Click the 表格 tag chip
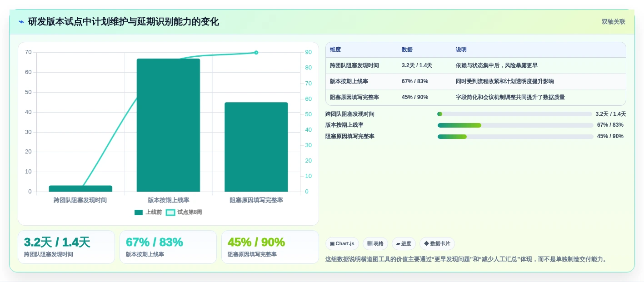Viewport: 644px width, 282px height. [x=375, y=244]
